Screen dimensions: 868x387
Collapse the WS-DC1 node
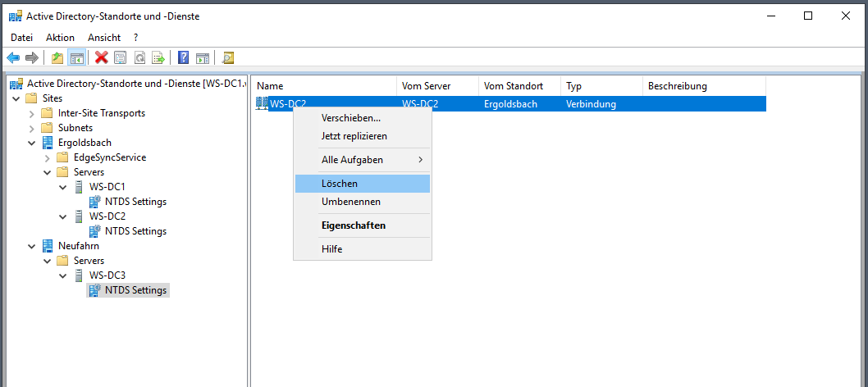point(62,187)
